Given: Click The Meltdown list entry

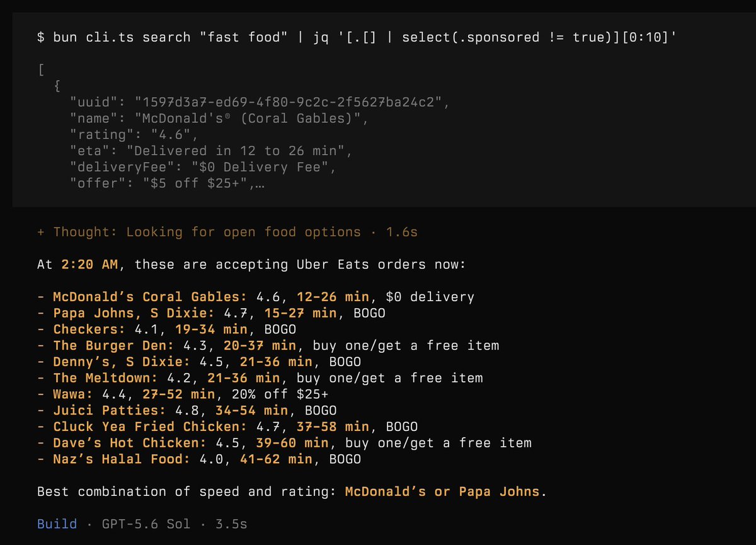Looking at the screenshot, I should [x=260, y=378].
